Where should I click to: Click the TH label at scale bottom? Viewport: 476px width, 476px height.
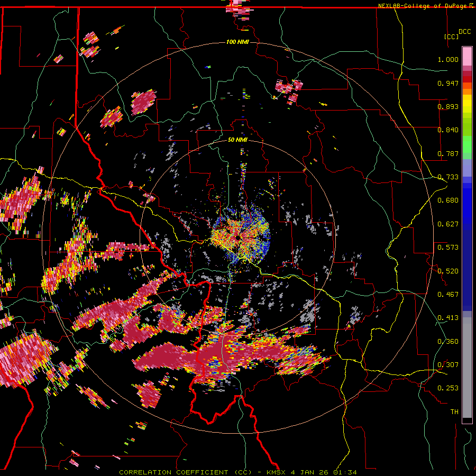454,411
